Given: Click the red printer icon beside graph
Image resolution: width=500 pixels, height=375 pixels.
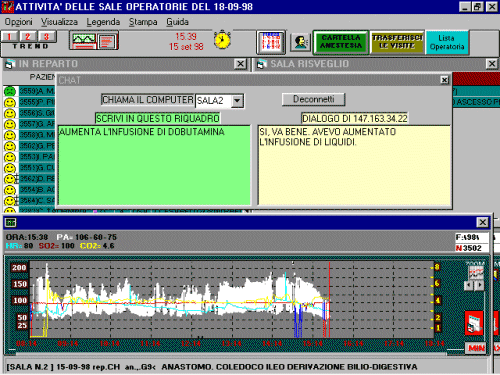Looking at the screenshot, I should click(x=474, y=323).
